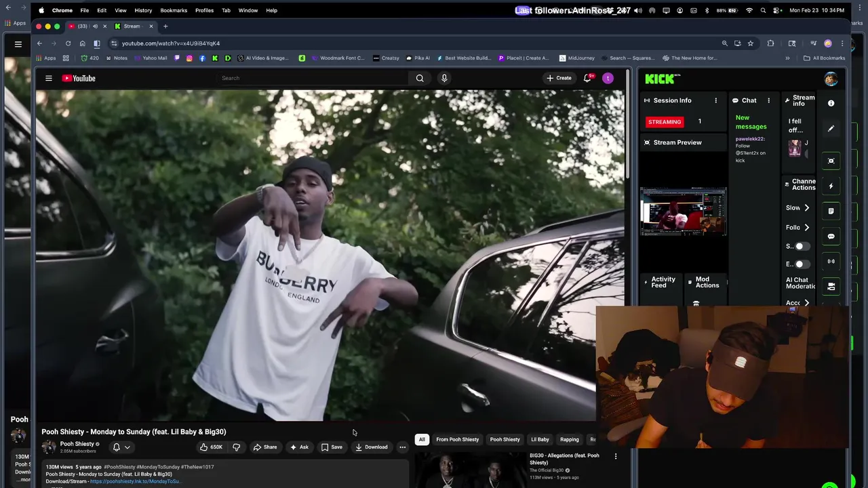868x488 pixels.
Task: Open Kick profile avatar at top right
Action: point(831,79)
